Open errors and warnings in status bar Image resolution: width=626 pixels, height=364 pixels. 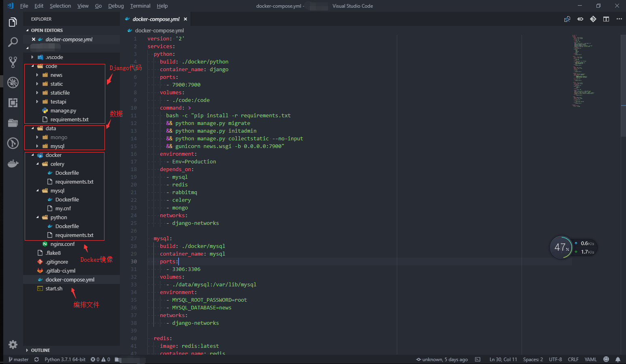click(x=100, y=360)
